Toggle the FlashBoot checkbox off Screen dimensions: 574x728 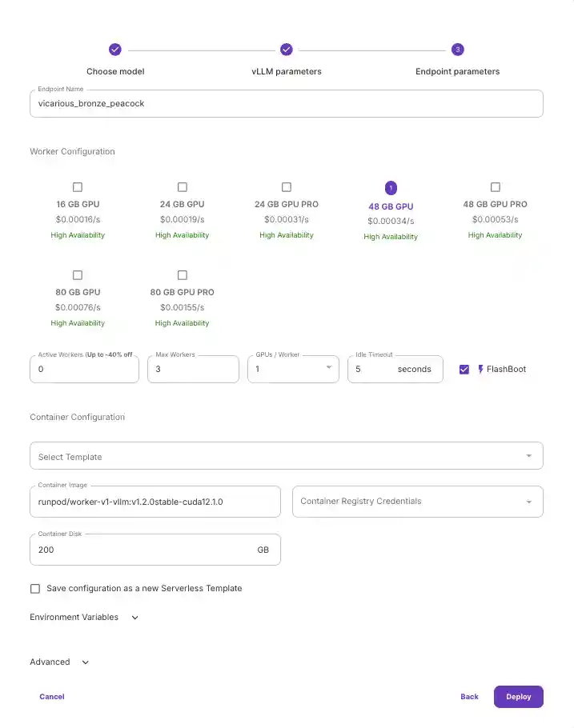tap(464, 370)
